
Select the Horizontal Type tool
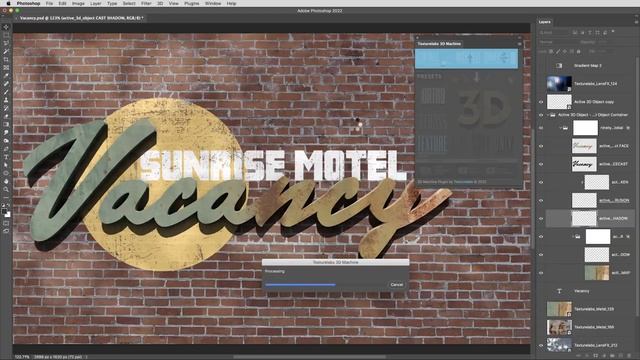(x=6, y=157)
